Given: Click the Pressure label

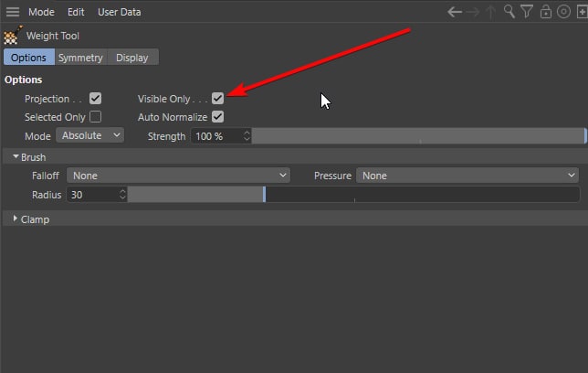Looking at the screenshot, I should 332,176.
